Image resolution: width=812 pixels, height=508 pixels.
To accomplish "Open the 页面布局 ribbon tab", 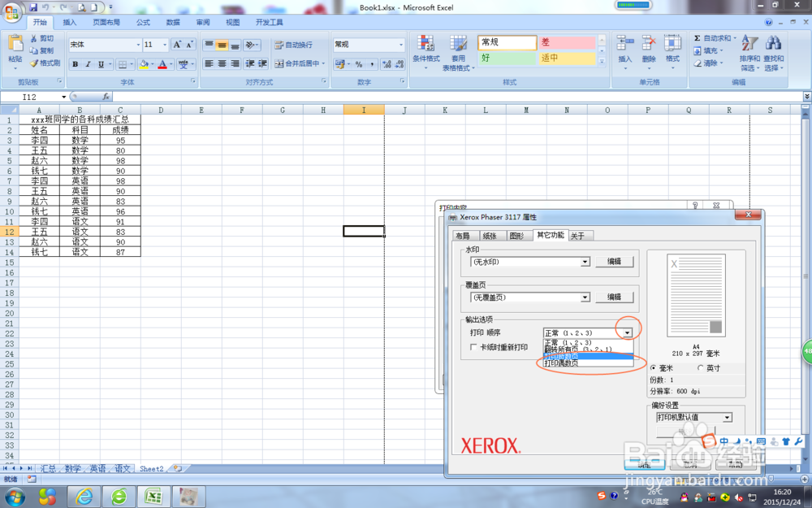I will 106,22.
